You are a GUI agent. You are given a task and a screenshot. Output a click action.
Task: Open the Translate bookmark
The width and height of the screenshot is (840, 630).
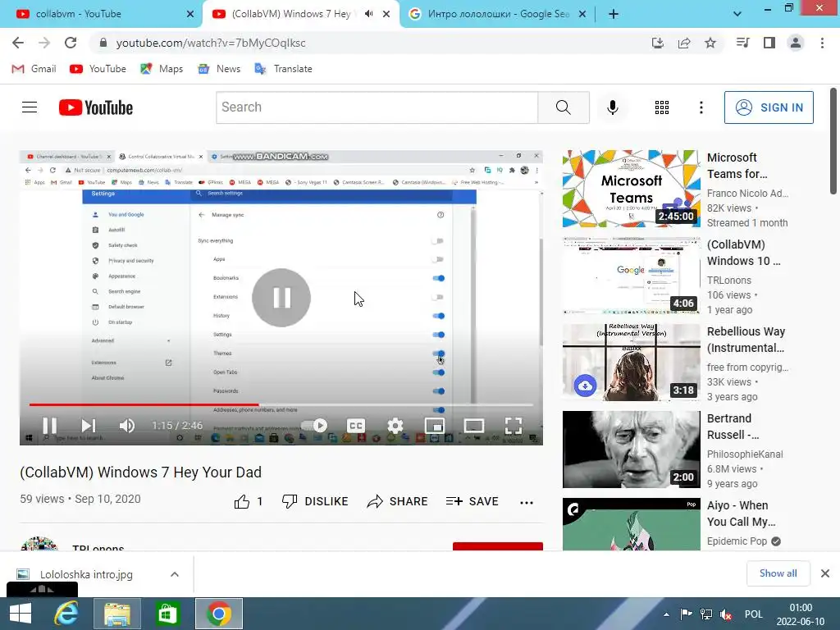283,69
